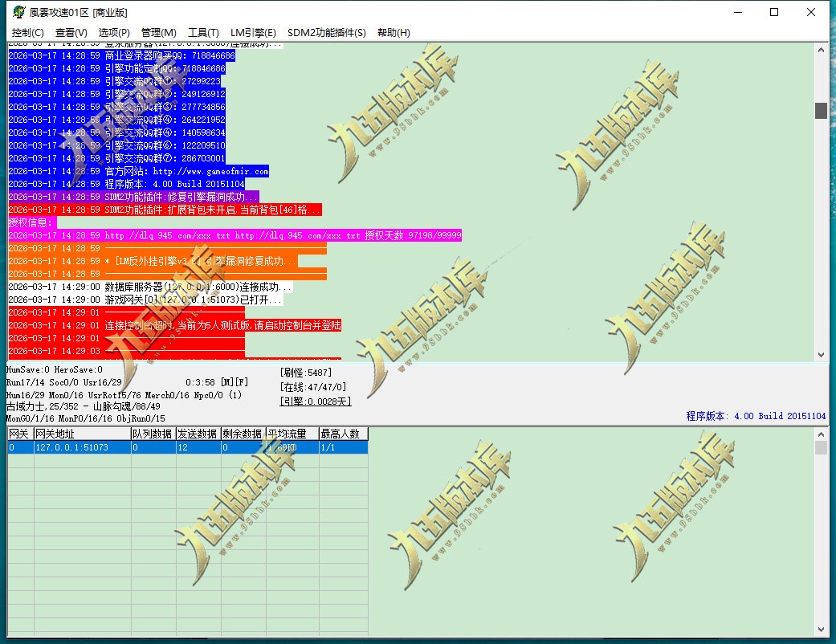
Task: Maximize the server window
Action: [x=774, y=12]
